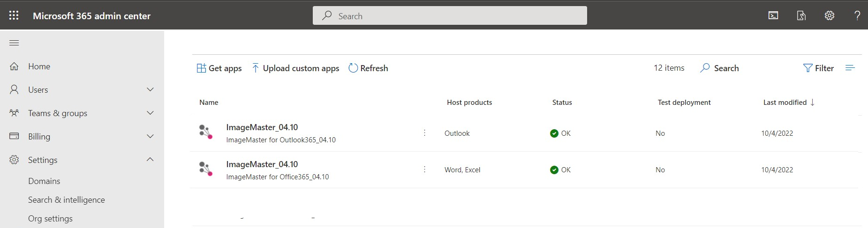Image resolution: width=868 pixels, height=228 pixels.
Task: Collapse navigation with the hamburger icon
Action: pos(14,43)
